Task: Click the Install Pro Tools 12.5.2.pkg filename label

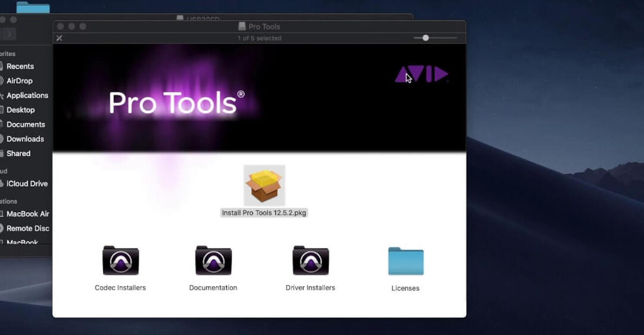Action: pyautogui.click(x=264, y=213)
